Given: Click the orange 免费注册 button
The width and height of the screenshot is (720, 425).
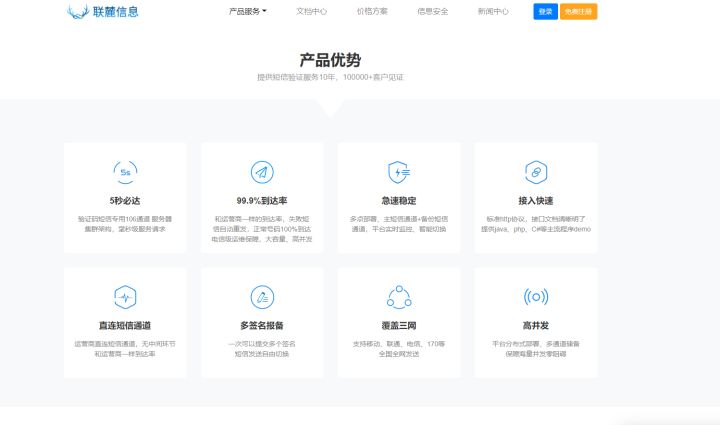Looking at the screenshot, I should (579, 11).
